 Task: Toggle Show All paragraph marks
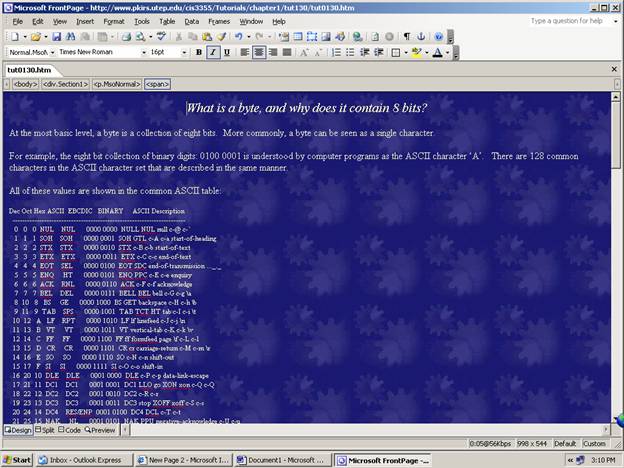[407, 37]
